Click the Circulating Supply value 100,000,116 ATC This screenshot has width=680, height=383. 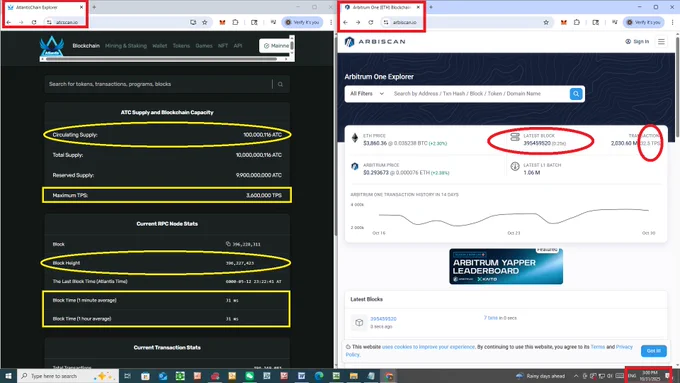[x=262, y=135]
